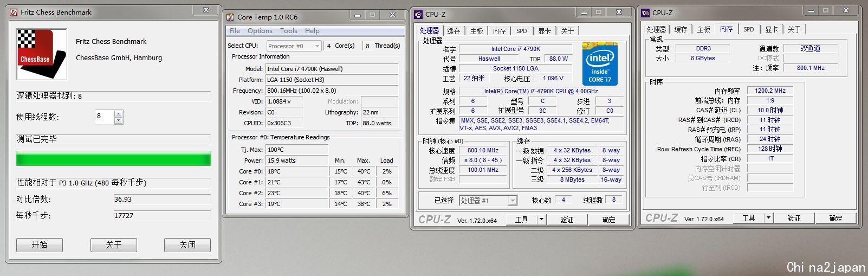Increase thread count with the up stepper arrow
868x276 pixels.
coord(119,113)
